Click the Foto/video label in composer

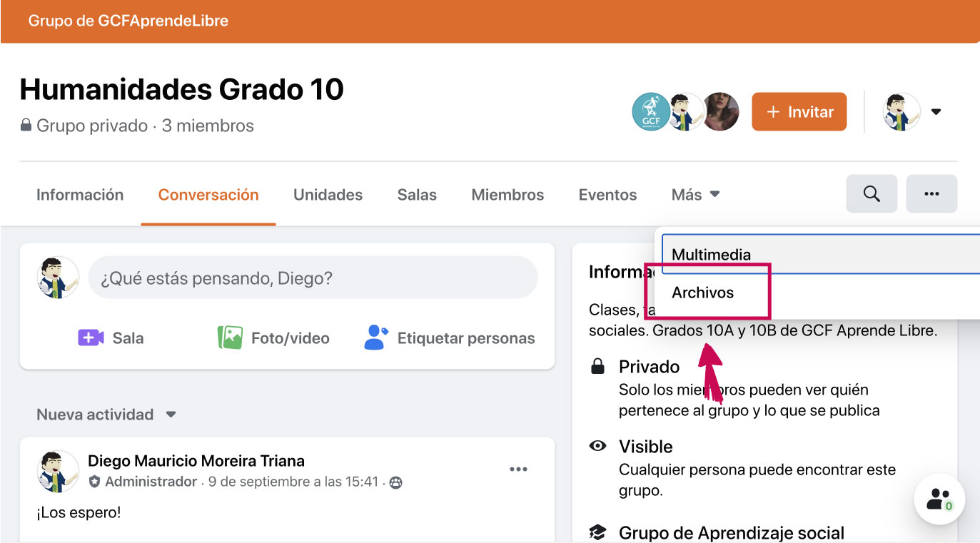point(291,338)
